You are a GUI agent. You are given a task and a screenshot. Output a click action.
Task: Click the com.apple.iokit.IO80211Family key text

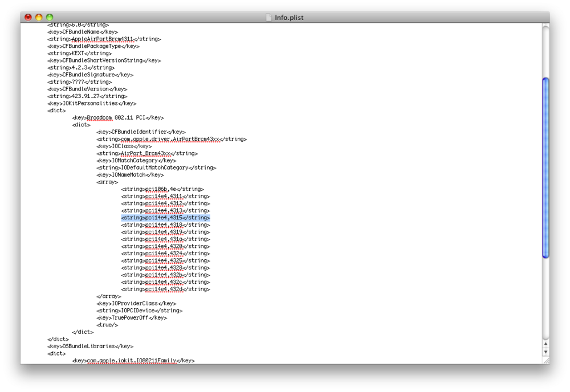[x=132, y=361]
